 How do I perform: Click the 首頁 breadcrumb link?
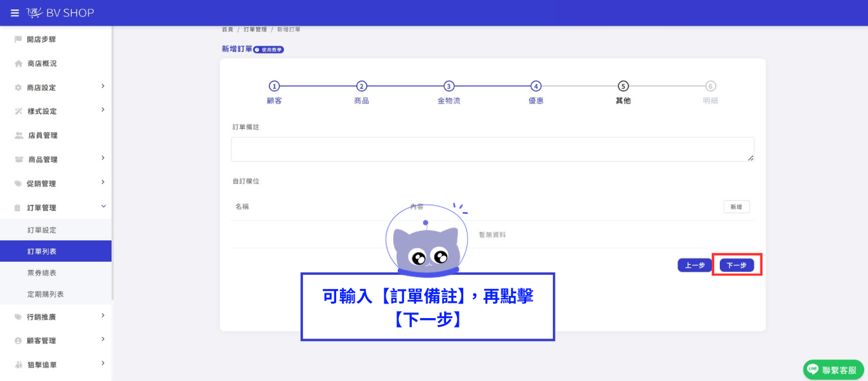click(x=227, y=30)
